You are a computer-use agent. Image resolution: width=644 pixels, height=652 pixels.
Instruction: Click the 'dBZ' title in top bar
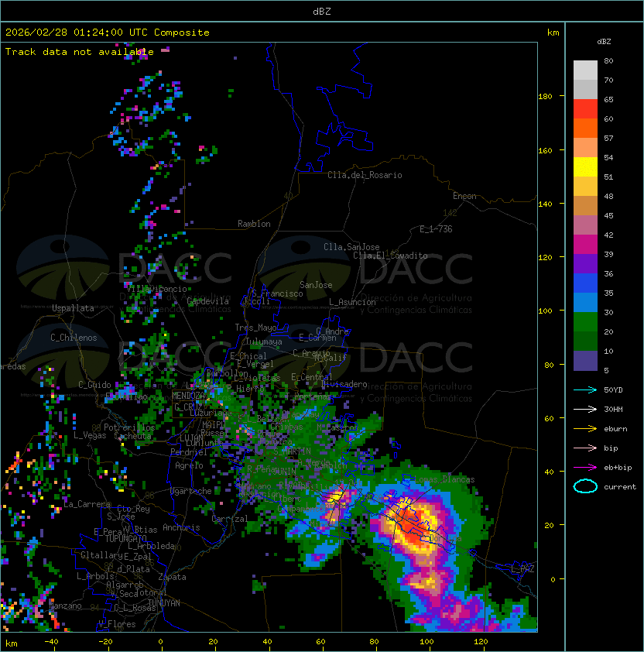point(322,11)
